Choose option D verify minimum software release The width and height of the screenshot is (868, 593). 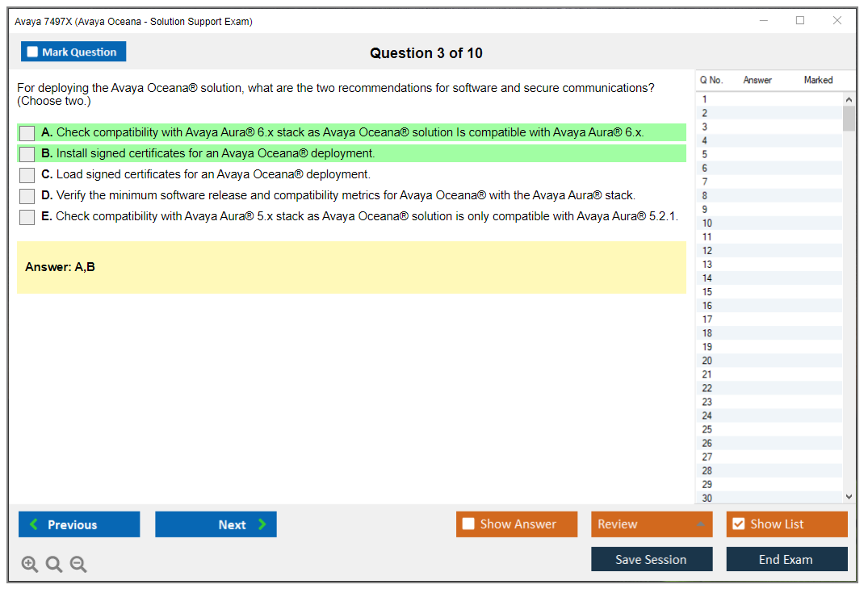(x=27, y=196)
